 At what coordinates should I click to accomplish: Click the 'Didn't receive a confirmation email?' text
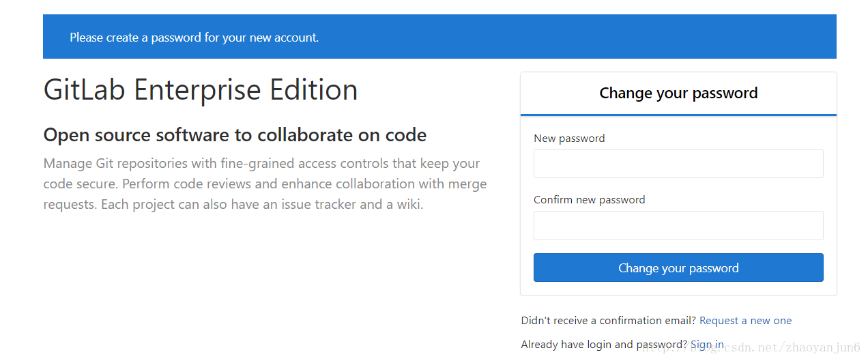click(609, 320)
